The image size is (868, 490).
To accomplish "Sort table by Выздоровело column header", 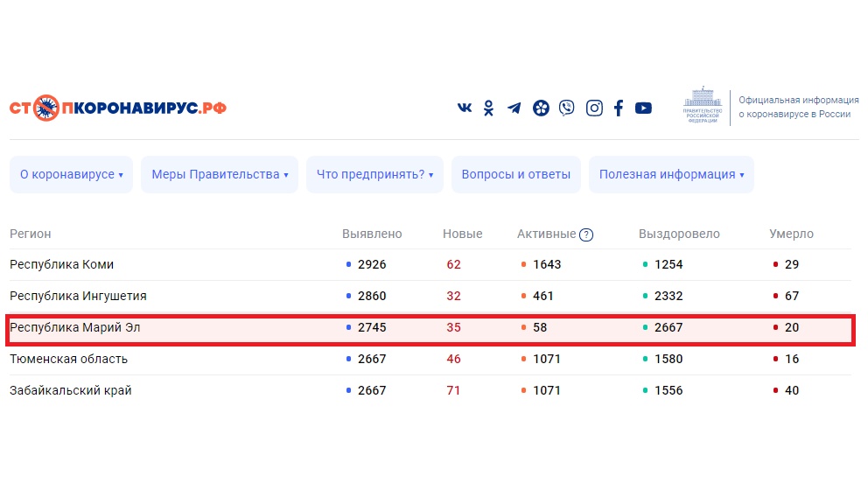I will (x=679, y=234).
